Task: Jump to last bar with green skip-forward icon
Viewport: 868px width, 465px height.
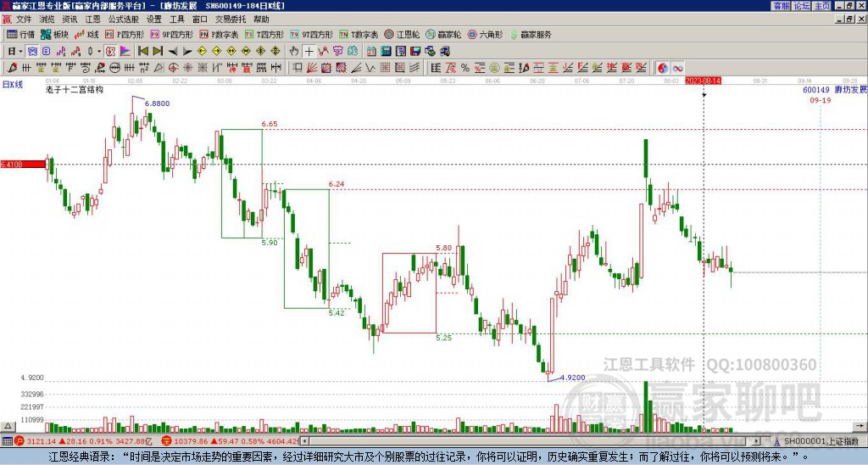Action: pyautogui.click(x=157, y=51)
